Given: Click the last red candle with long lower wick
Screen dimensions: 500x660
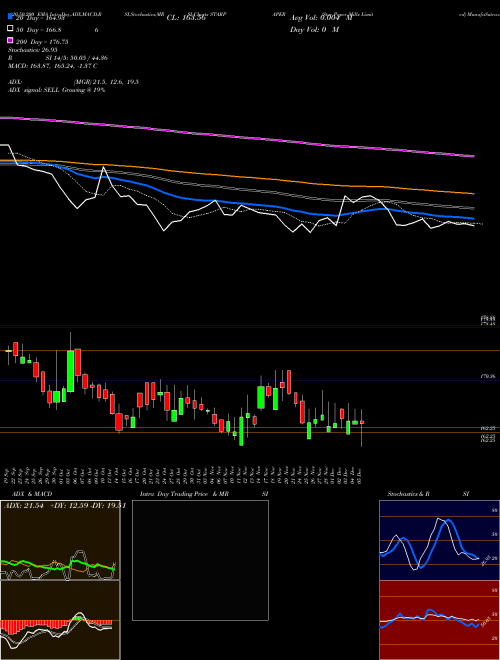Looking at the screenshot, I should pos(362,422).
